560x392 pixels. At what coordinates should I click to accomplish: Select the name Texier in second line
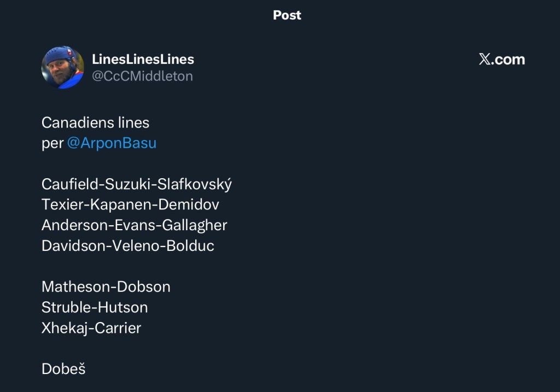pyautogui.click(x=58, y=205)
